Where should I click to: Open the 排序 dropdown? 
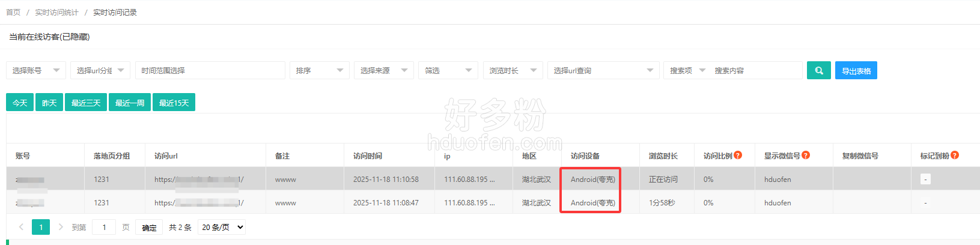click(319, 70)
